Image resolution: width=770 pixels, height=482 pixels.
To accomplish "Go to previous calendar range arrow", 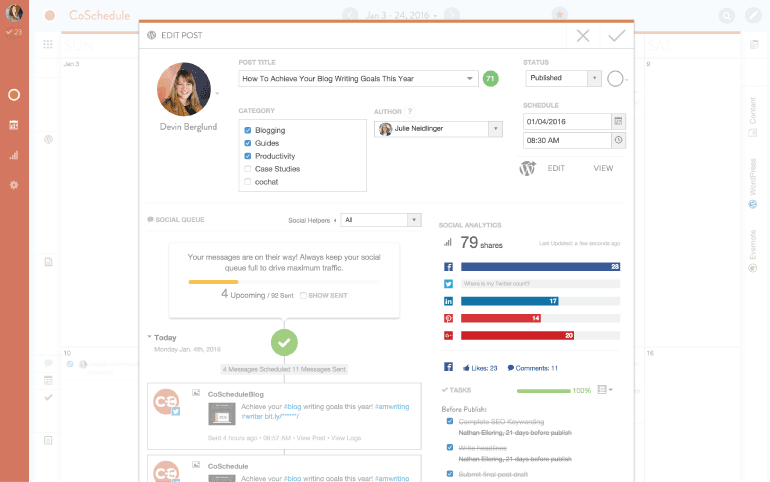I will 350,15.
